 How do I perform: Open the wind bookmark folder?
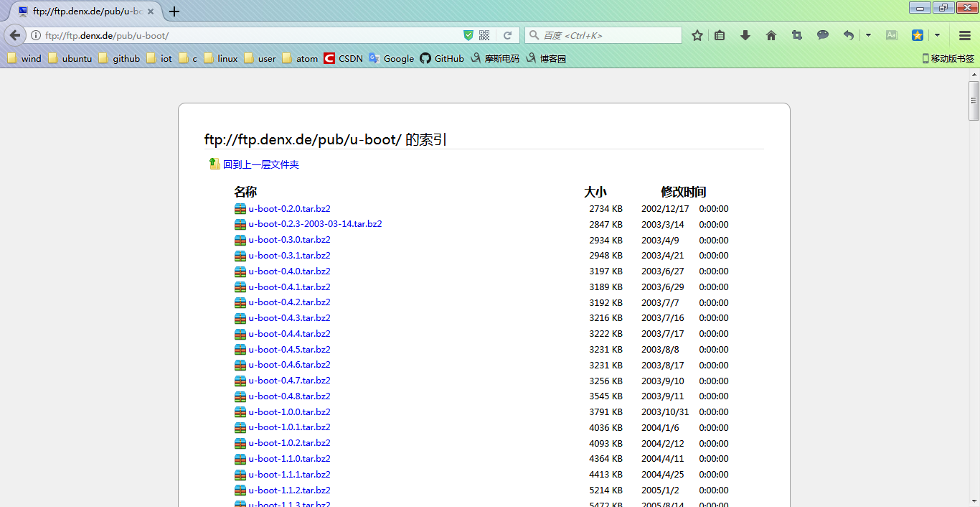(24, 59)
